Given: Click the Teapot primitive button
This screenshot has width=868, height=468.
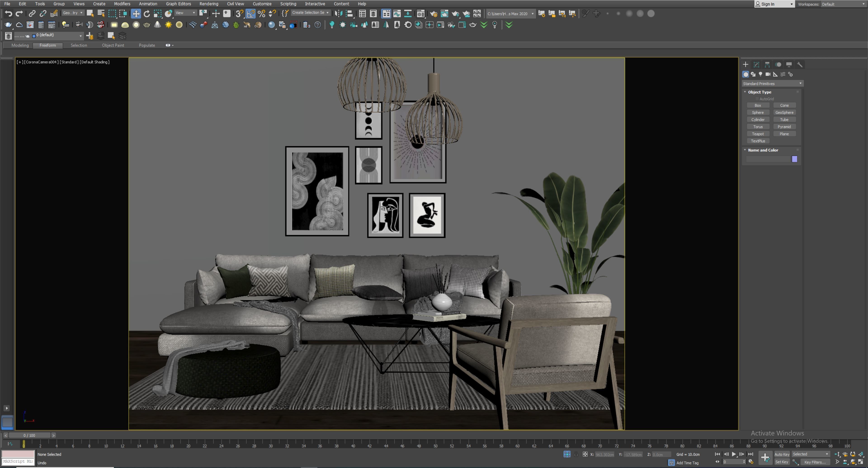Looking at the screenshot, I should point(758,134).
